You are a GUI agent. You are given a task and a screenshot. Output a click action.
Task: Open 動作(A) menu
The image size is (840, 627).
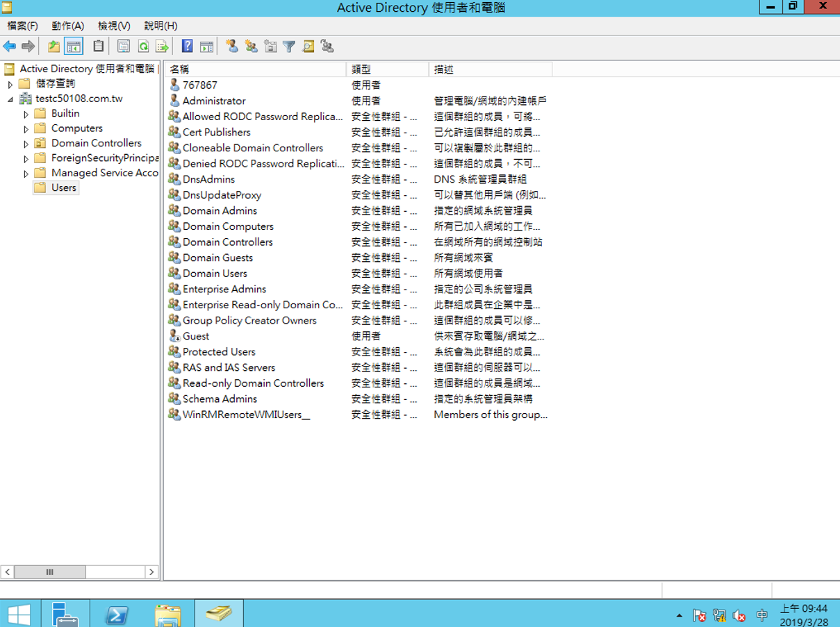(67, 26)
